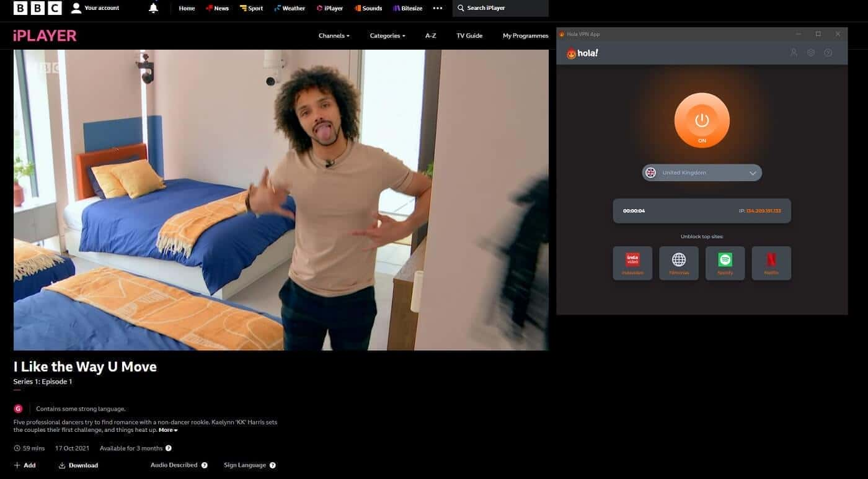Open United Kingdom country dropdown
Viewport: 868px width, 479px height.
tap(702, 172)
